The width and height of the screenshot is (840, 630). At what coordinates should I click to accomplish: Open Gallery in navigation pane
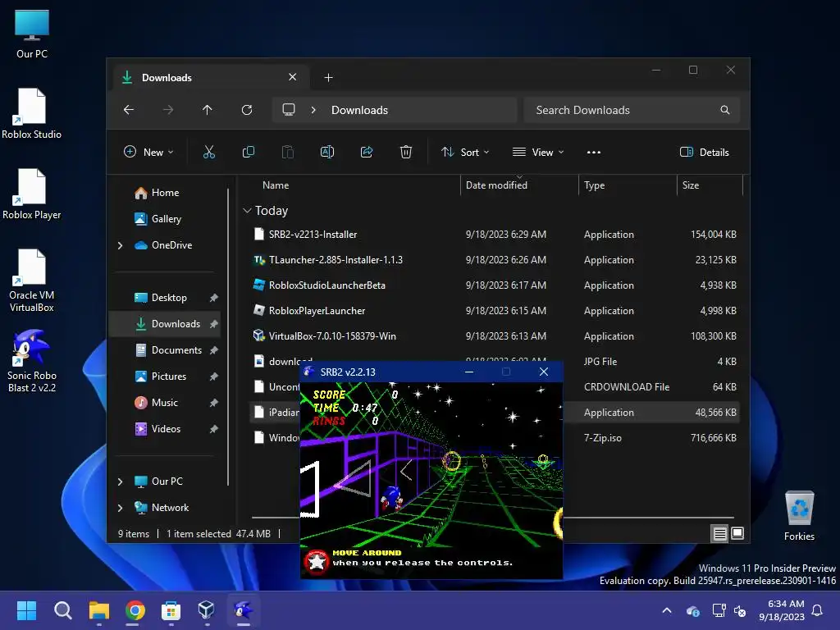point(165,219)
